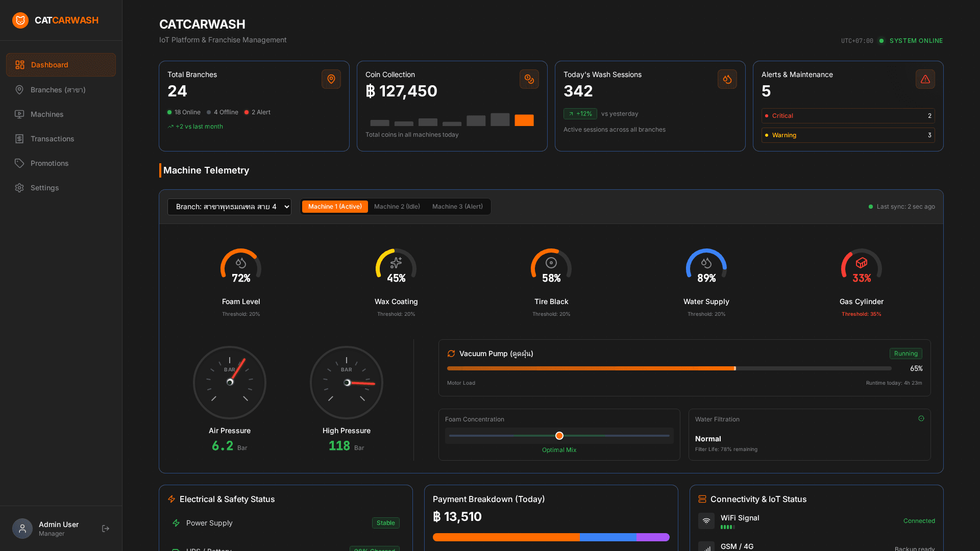
Task: Click the WiFi signal icon in Connectivity panel
Action: coord(706,521)
